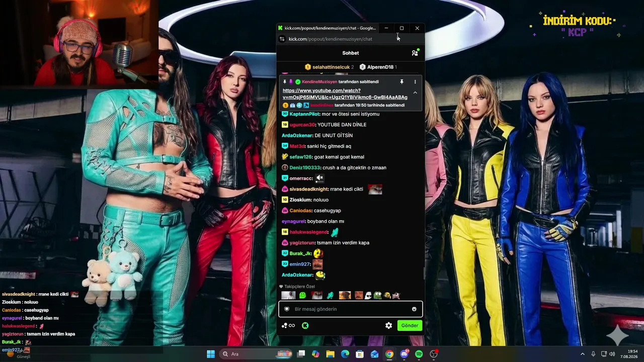Click username yagiztorun in Kick chat window
The width and height of the screenshot is (644, 362).
(x=302, y=243)
